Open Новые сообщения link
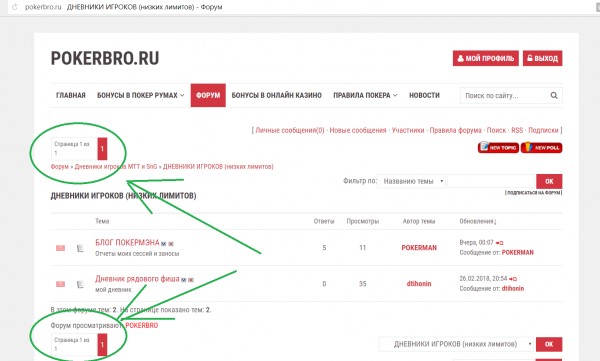This screenshot has height=361, width=600. tap(358, 130)
